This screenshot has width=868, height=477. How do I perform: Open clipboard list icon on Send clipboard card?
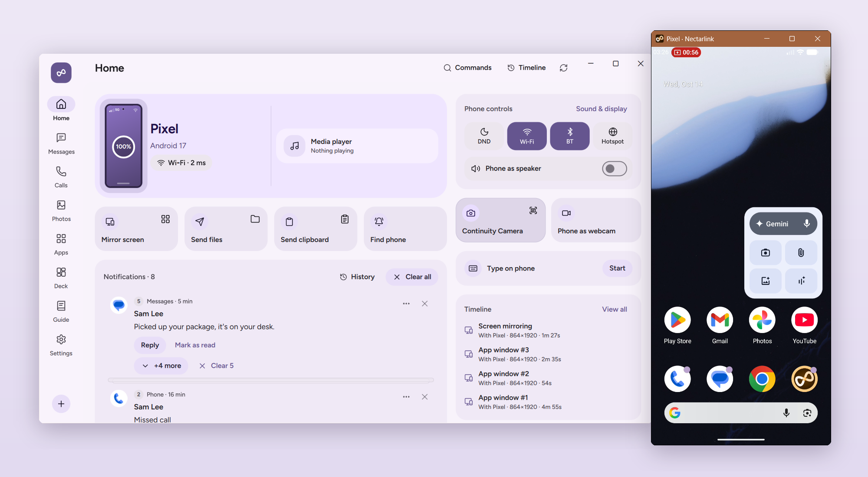click(x=345, y=219)
